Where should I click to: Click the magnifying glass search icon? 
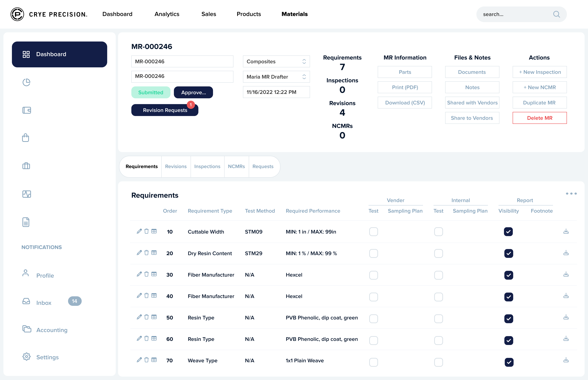[556, 14]
